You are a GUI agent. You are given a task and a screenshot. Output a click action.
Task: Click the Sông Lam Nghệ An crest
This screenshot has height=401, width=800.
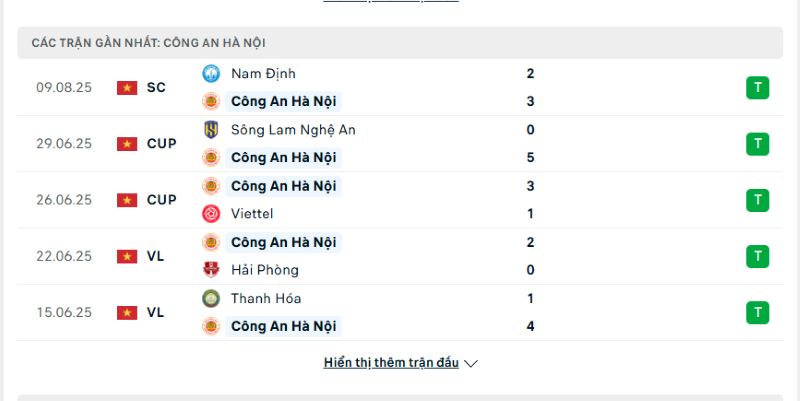211,129
